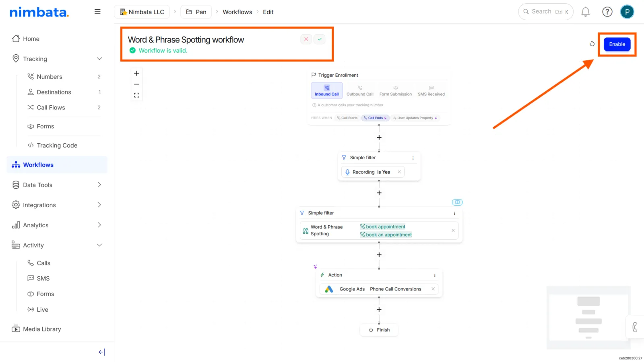Zoom in on the workflow canvas
Screen dimensions: 644x362
(137, 73)
